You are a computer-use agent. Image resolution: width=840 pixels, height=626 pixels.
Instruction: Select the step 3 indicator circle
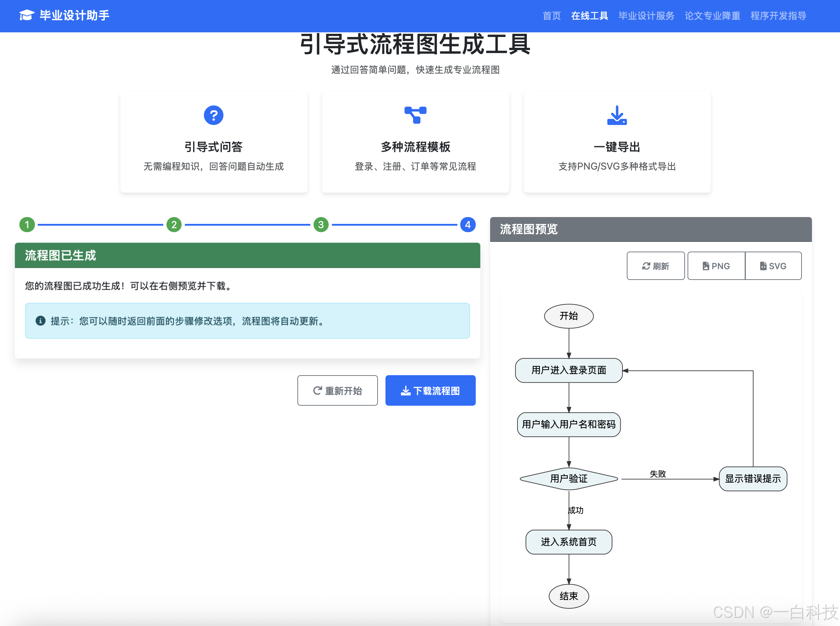click(x=321, y=224)
